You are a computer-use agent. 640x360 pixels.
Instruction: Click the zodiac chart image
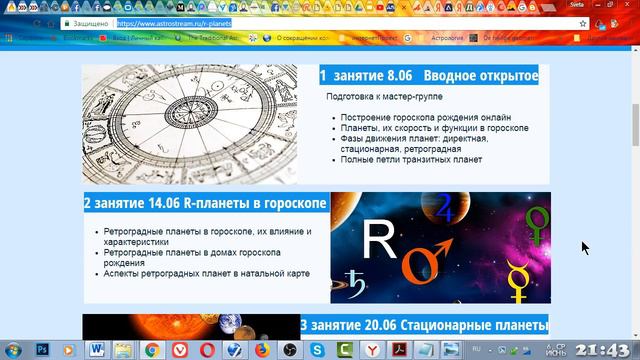[x=190, y=124]
